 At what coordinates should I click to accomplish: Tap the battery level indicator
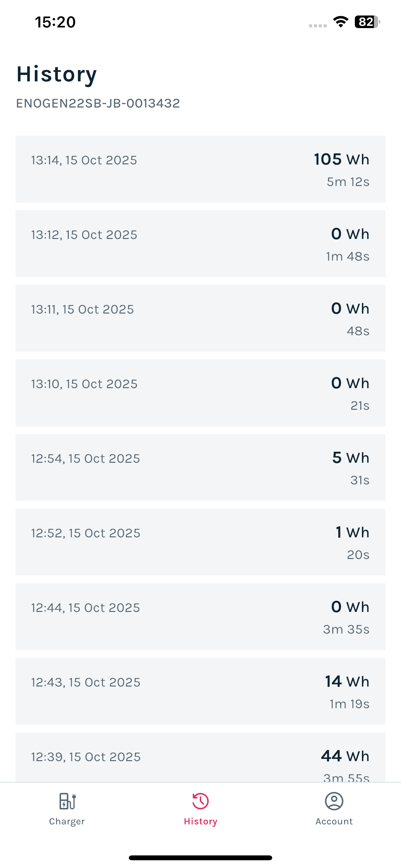(x=367, y=22)
